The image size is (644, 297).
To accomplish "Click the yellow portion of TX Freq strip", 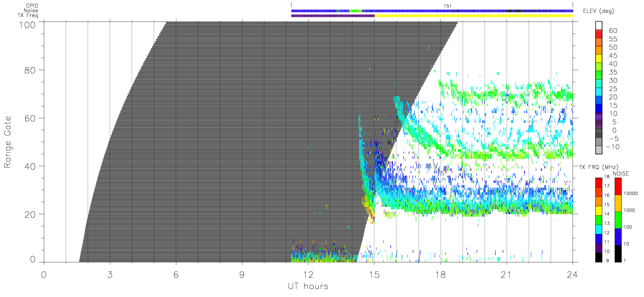I will (x=474, y=16).
